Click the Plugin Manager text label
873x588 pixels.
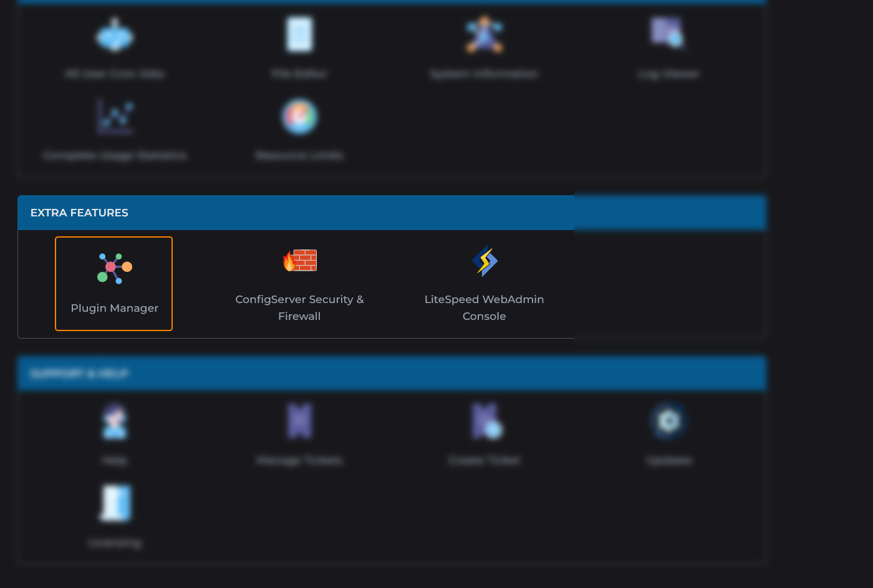[115, 308]
